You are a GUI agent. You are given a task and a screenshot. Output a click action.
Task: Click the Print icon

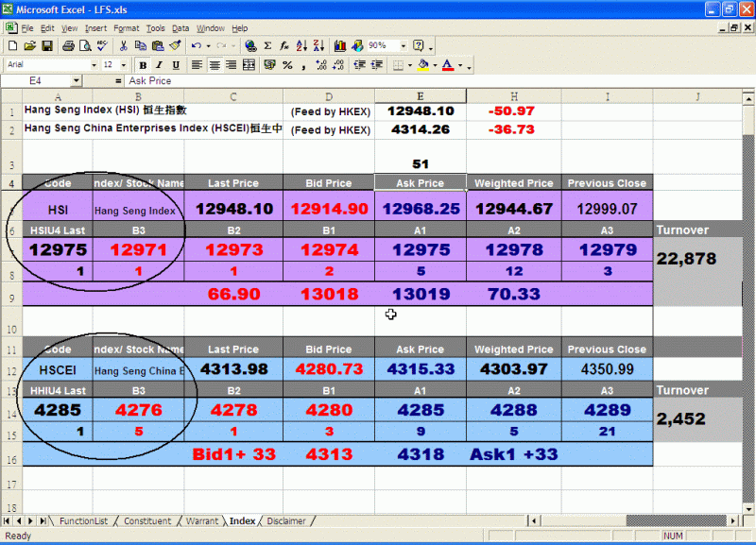pyautogui.click(x=69, y=45)
